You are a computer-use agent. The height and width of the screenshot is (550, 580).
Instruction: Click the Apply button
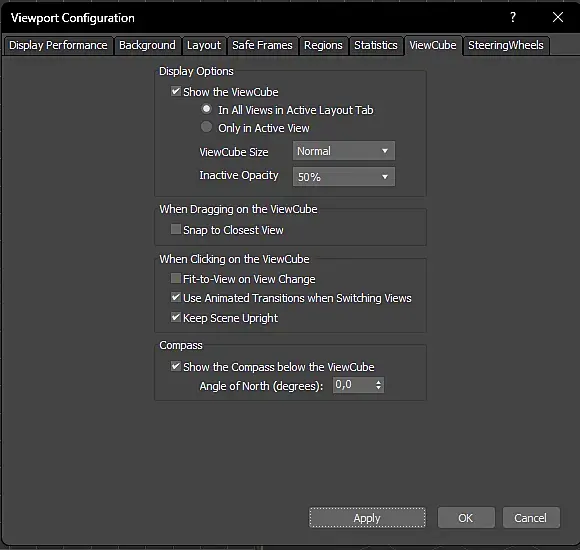pos(367,517)
